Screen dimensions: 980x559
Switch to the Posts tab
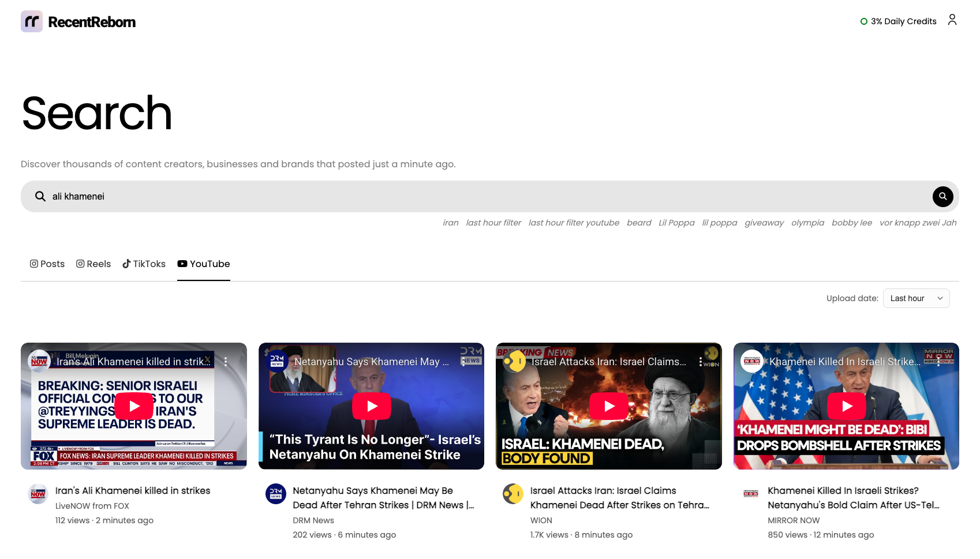pyautogui.click(x=47, y=264)
